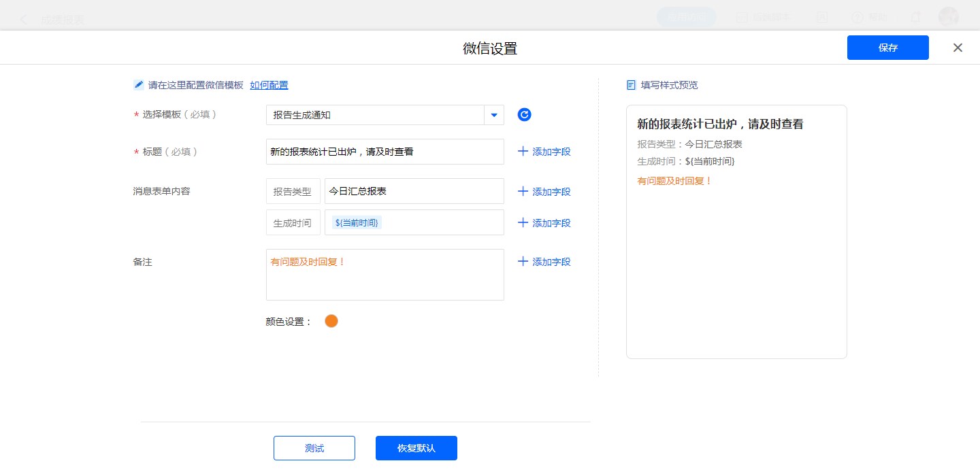This screenshot has height=476, width=980.
Task: Open the 报告生成通知 template combo box
Action: tap(374, 115)
